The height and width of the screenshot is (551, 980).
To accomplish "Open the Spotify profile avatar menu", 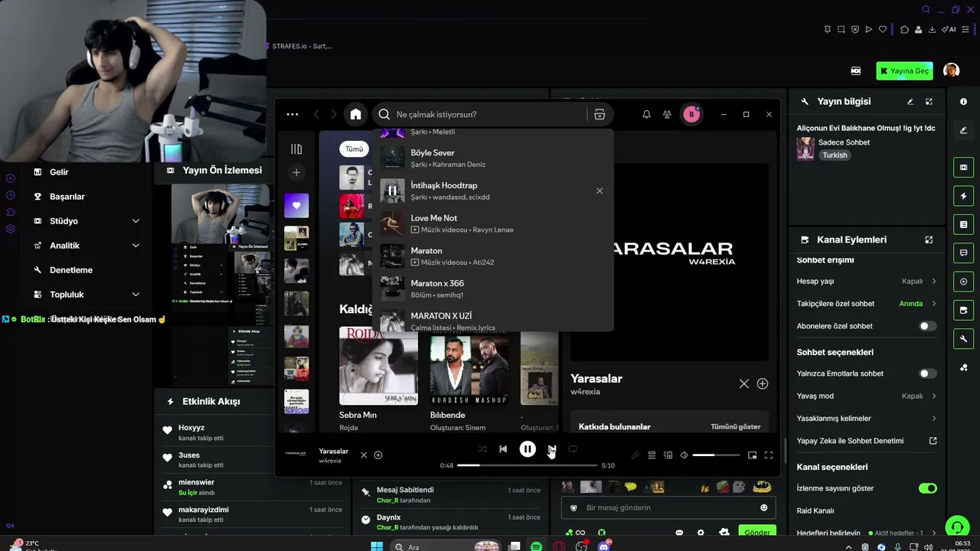I will tap(691, 115).
